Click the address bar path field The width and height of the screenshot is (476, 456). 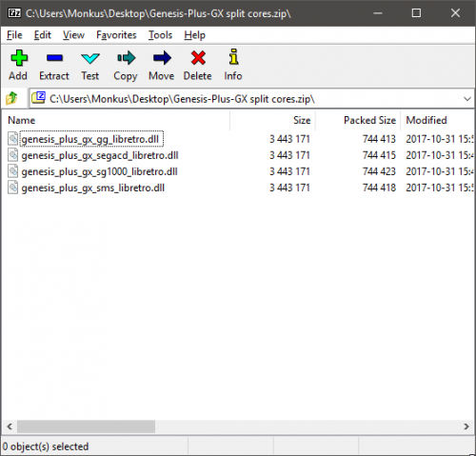pos(251,99)
